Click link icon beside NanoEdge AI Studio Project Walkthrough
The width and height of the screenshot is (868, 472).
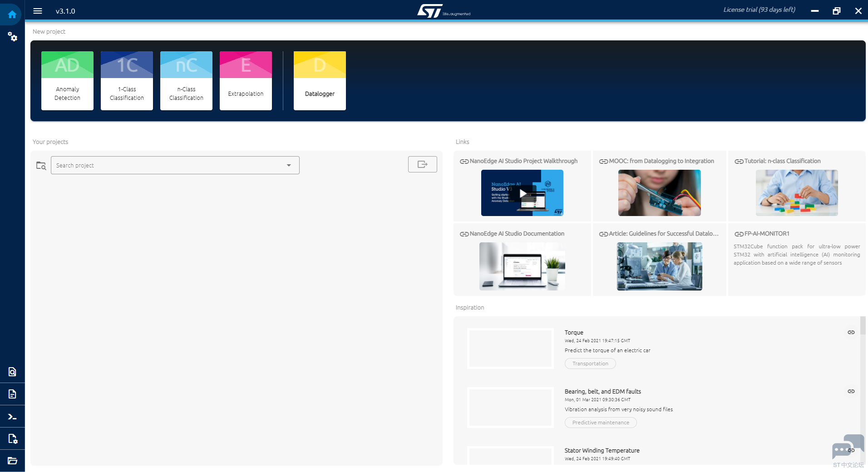pyautogui.click(x=464, y=162)
